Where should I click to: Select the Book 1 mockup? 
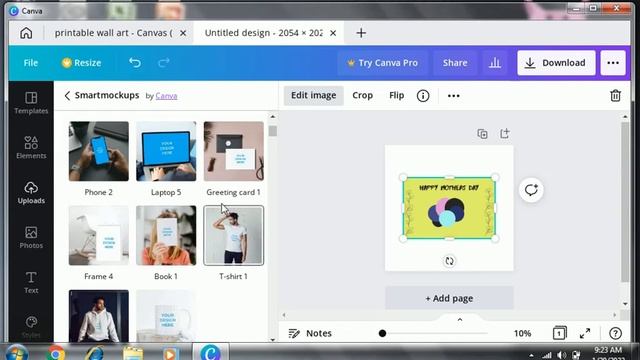click(x=166, y=236)
